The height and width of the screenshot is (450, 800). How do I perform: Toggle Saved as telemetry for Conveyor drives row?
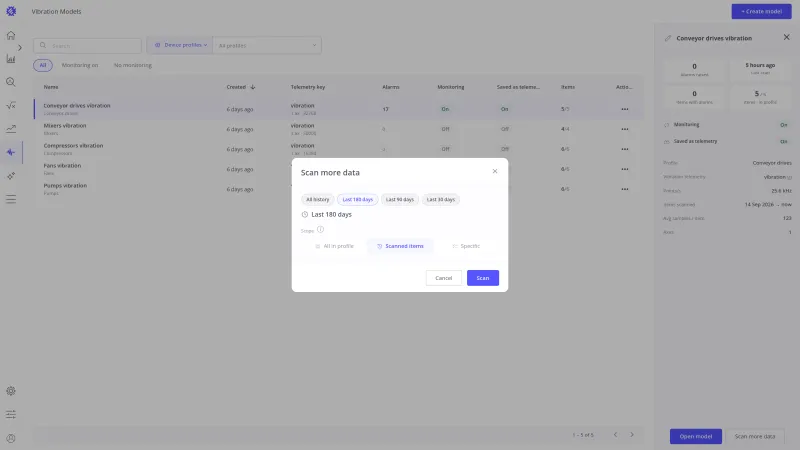pos(504,109)
